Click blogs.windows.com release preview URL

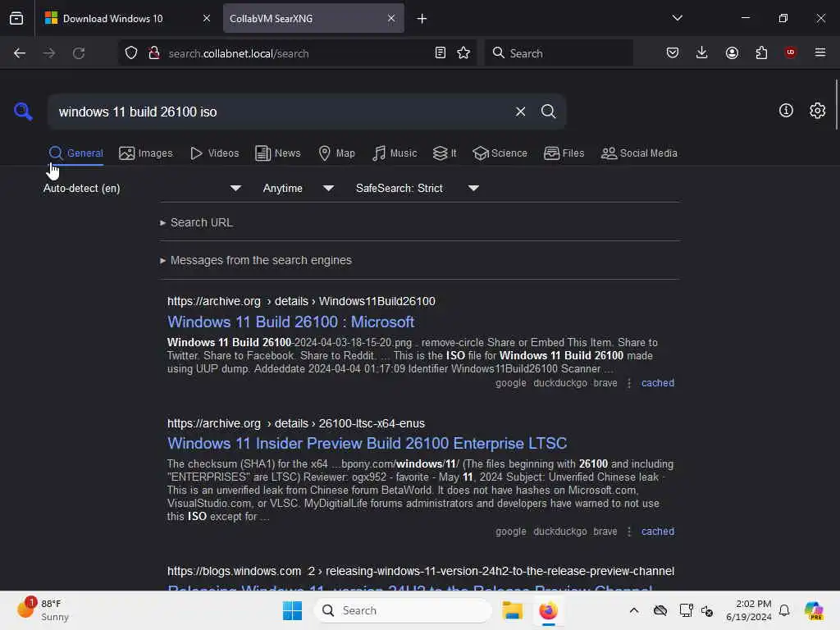click(x=421, y=571)
